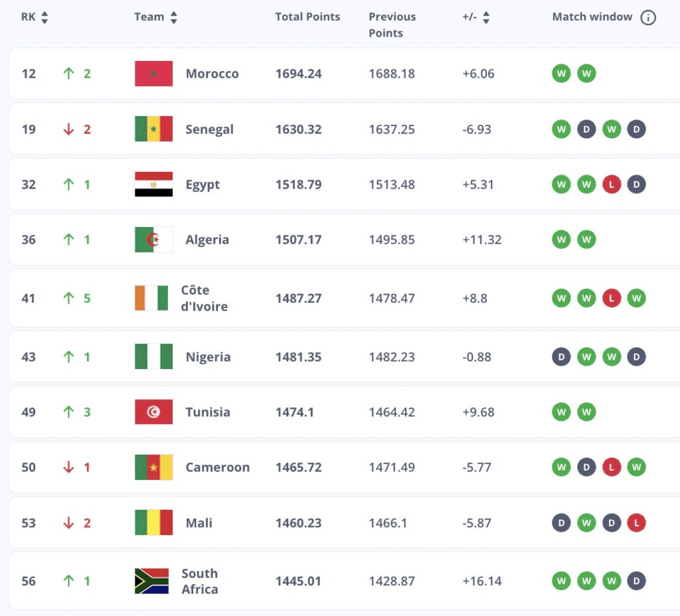The width and height of the screenshot is (680, 616).
Task: Click Senegal's first D match badge
Action: tap(586, 129)
